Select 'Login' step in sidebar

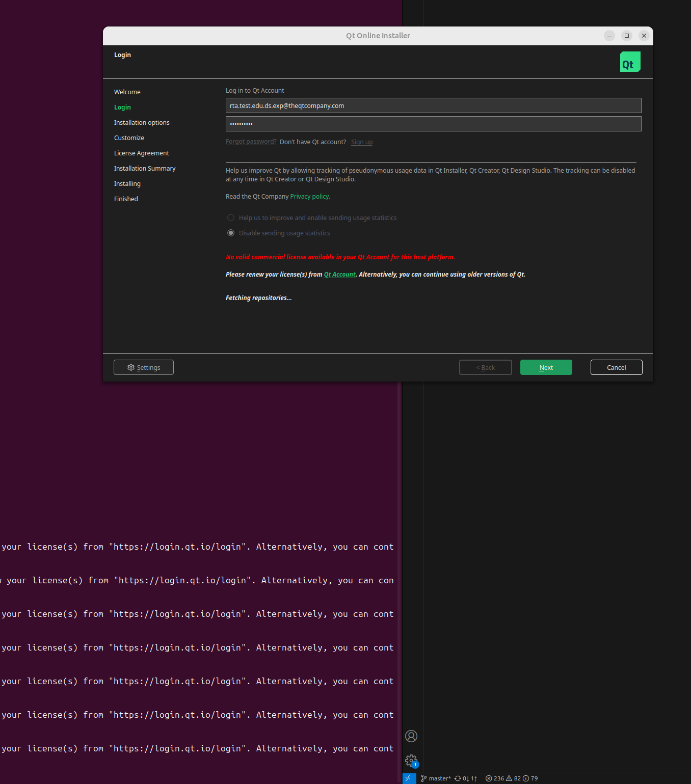tap(122, 107)
